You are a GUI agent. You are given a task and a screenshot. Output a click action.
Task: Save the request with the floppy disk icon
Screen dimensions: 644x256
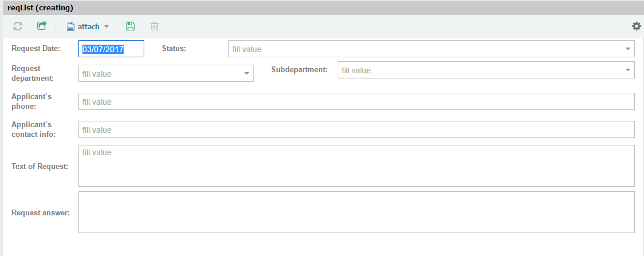tap(130, 26)
